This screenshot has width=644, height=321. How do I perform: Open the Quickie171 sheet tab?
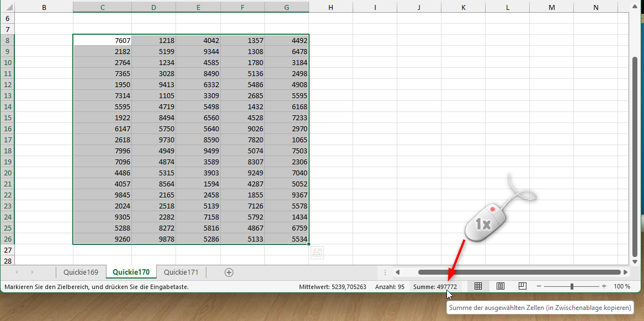(x=181, y=272)
